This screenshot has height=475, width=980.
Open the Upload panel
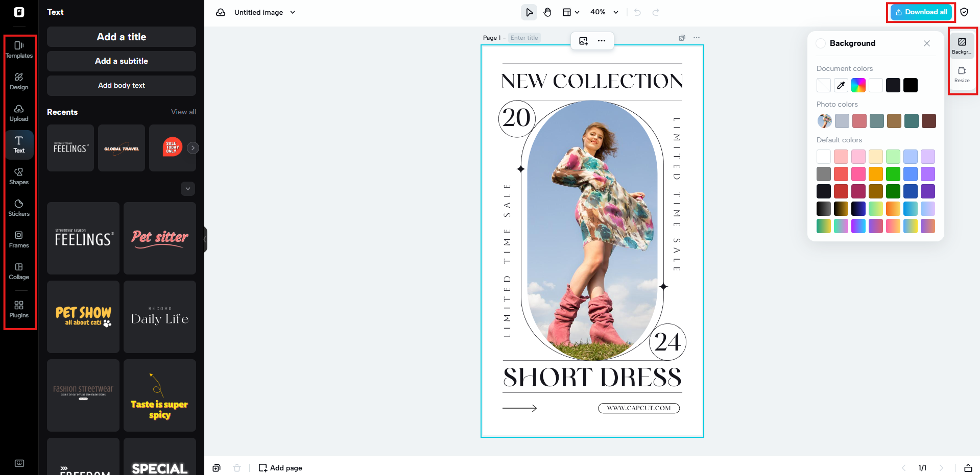click(x=19, y=113)
